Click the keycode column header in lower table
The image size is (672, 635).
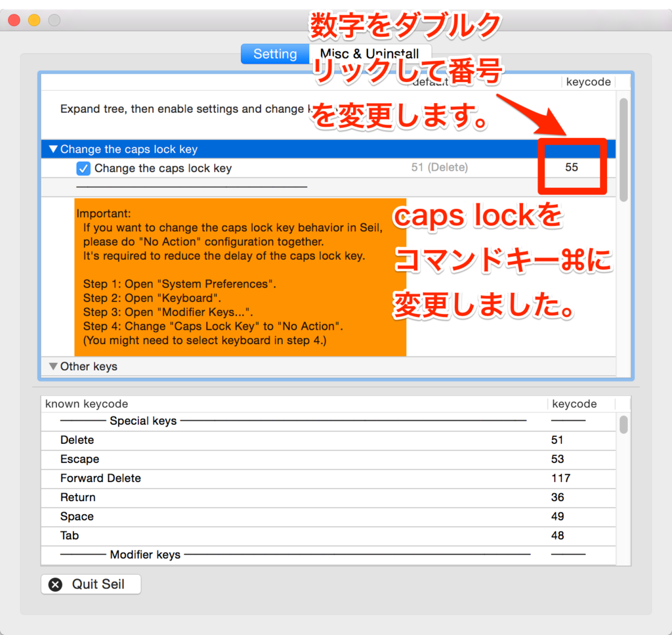point(581,404)
